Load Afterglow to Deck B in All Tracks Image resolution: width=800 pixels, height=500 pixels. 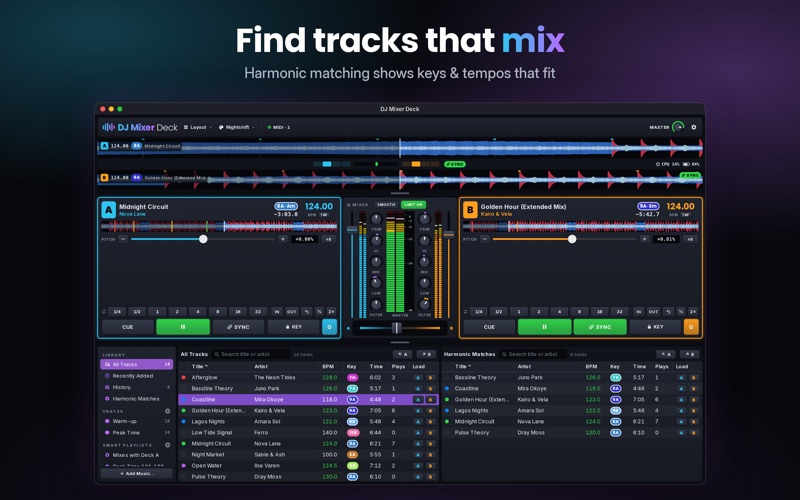431,378
